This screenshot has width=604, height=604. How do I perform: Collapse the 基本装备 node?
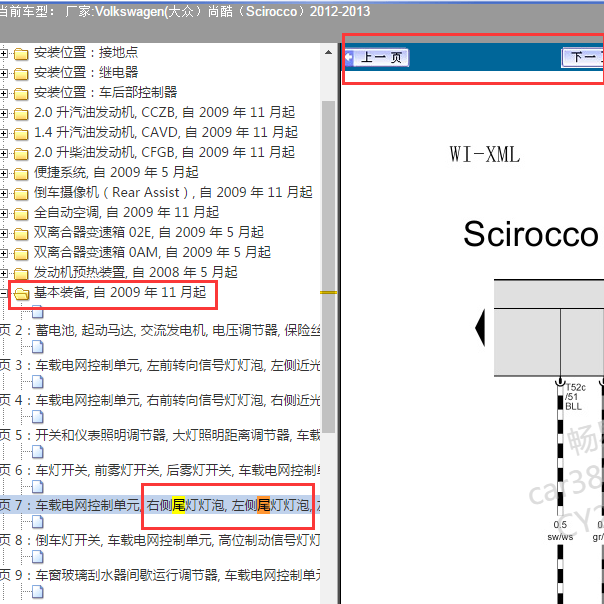[x=3, y=294]
